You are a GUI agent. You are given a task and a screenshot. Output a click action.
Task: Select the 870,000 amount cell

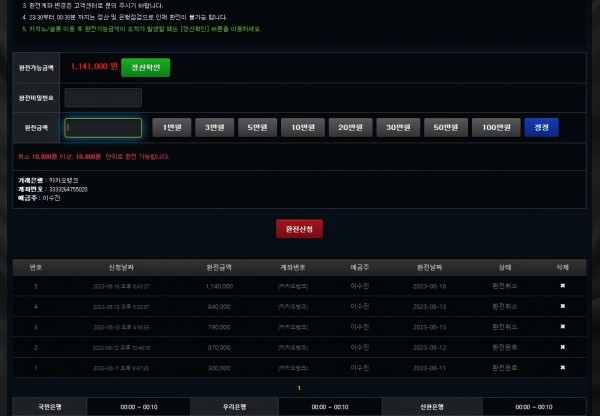pos(219,347)
